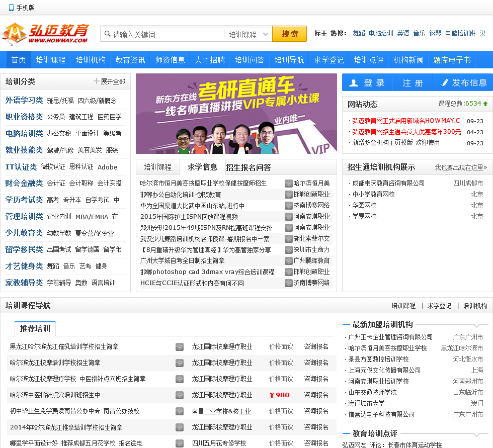493x448 pixels.
Task: Open the 2014年哈尔滨龙江推拿培训学校招生简章 course
Action: click(x=66, y=427)
